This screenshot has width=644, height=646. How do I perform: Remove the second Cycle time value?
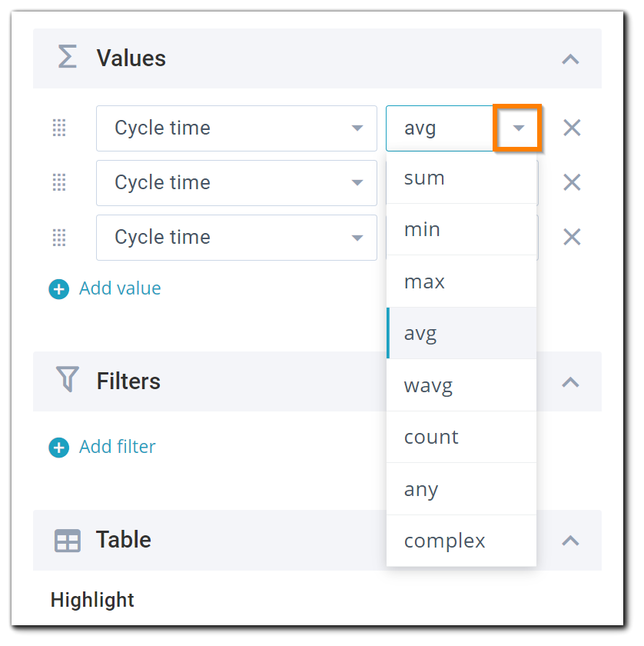pos(572,182)
